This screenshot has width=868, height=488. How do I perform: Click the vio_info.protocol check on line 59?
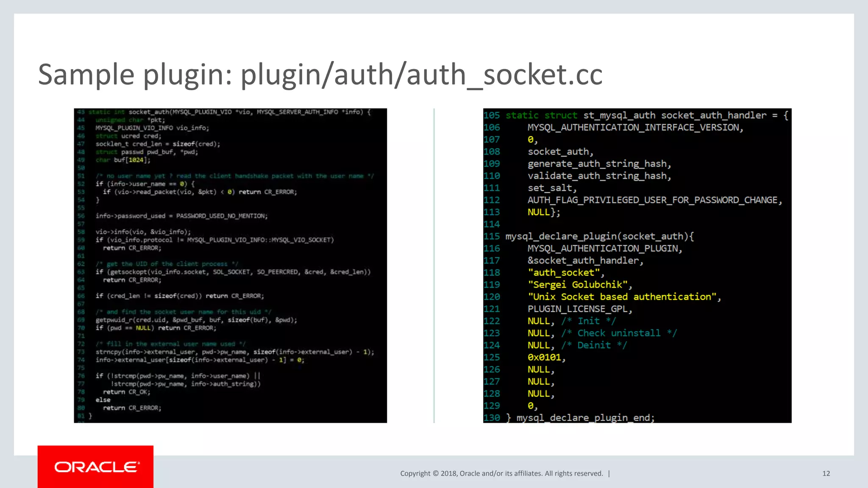215,240
